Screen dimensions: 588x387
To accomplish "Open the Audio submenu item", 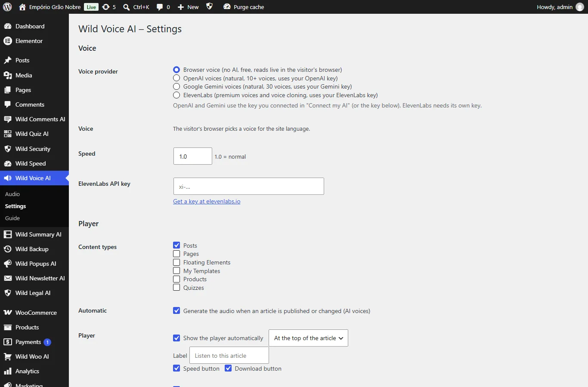I will click(12, 194).
